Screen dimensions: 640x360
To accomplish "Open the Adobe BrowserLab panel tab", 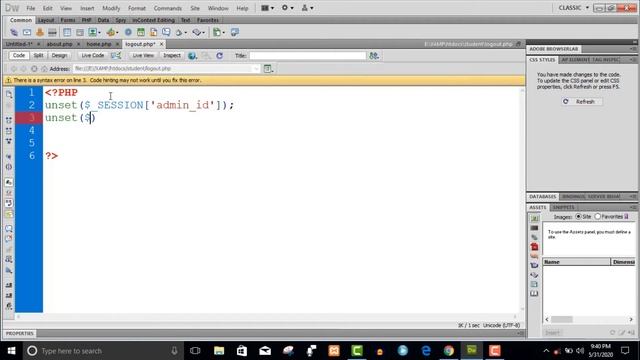I will 554,49.
